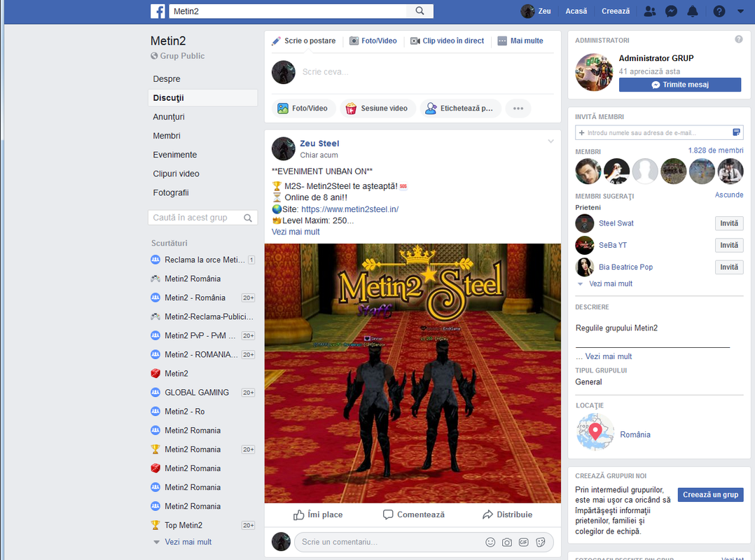This screenshot has width=755, height=560.
Task: Open help question mark icon in top bar
Action: [719, 11]
